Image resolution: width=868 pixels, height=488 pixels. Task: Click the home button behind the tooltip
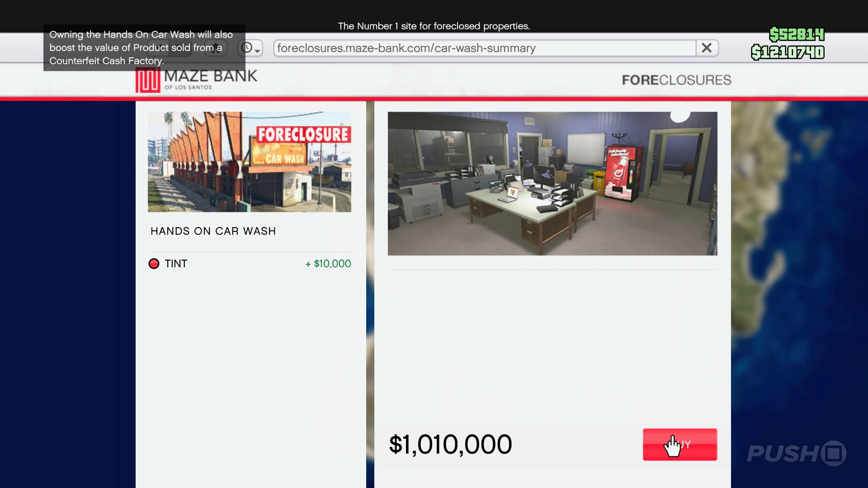[216, 48]
